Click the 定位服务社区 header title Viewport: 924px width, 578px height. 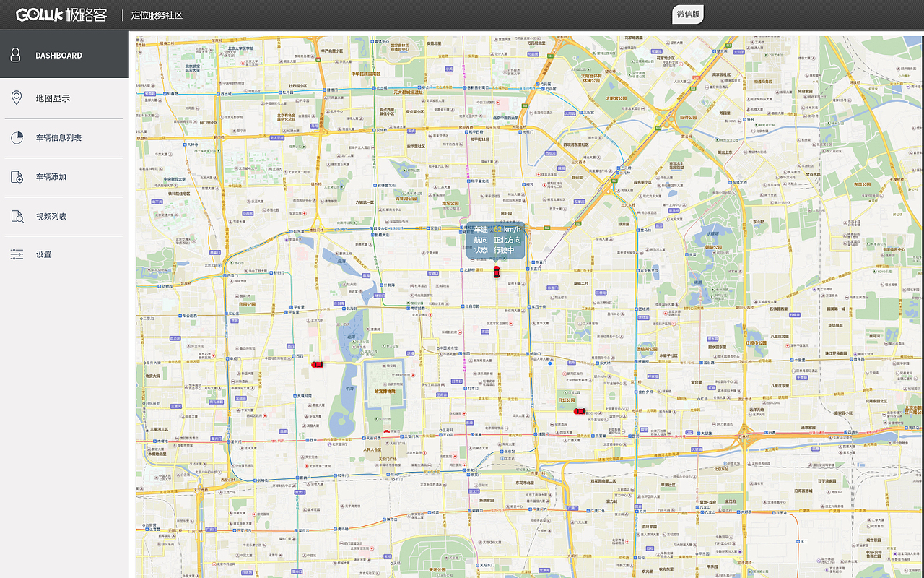[157, 14]
